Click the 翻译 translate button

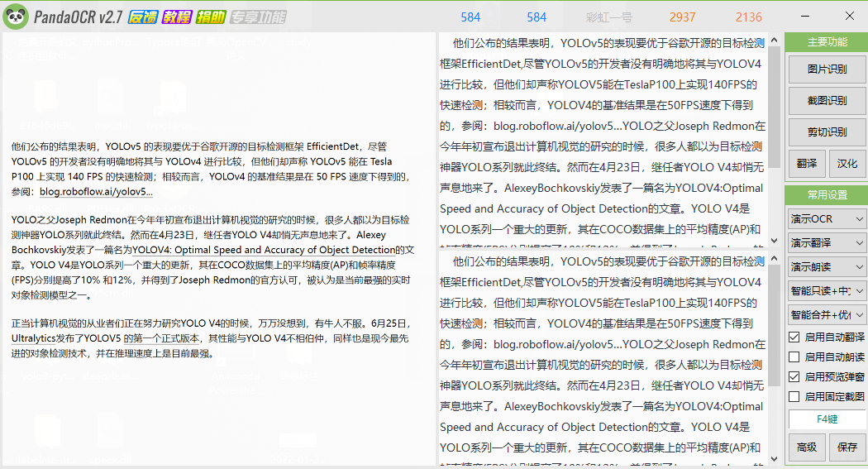coord(807,164)
